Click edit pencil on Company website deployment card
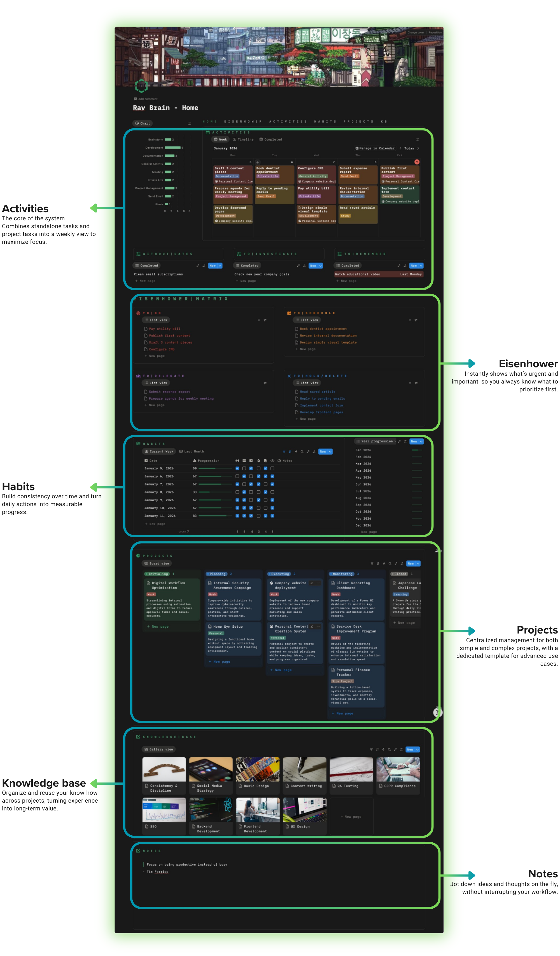Screen dimensions: 560x956 [x=312, y=583]
